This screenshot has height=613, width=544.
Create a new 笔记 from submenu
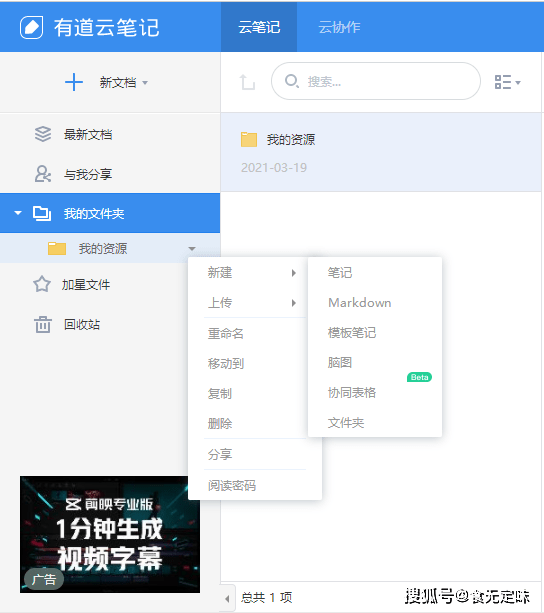340,272
